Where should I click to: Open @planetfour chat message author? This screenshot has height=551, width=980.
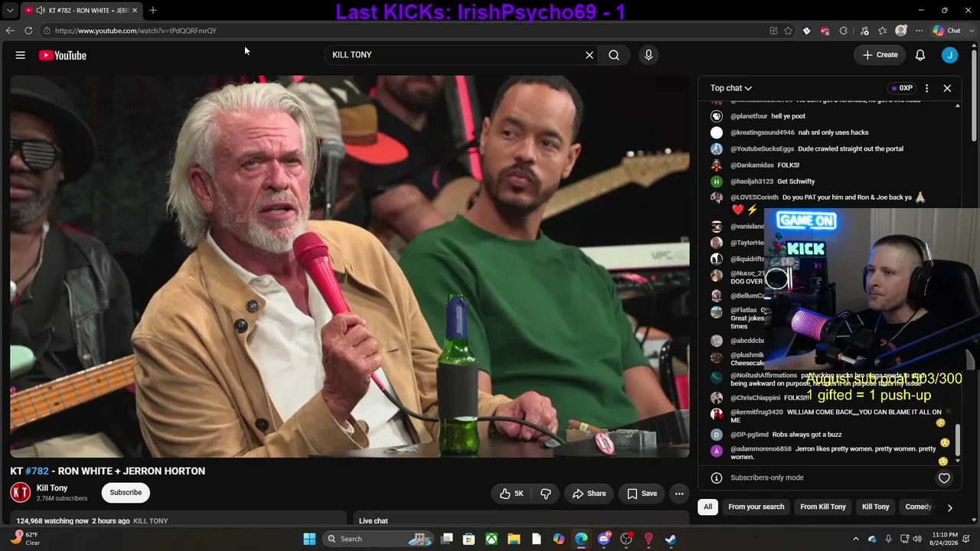[x=749, y=116]
